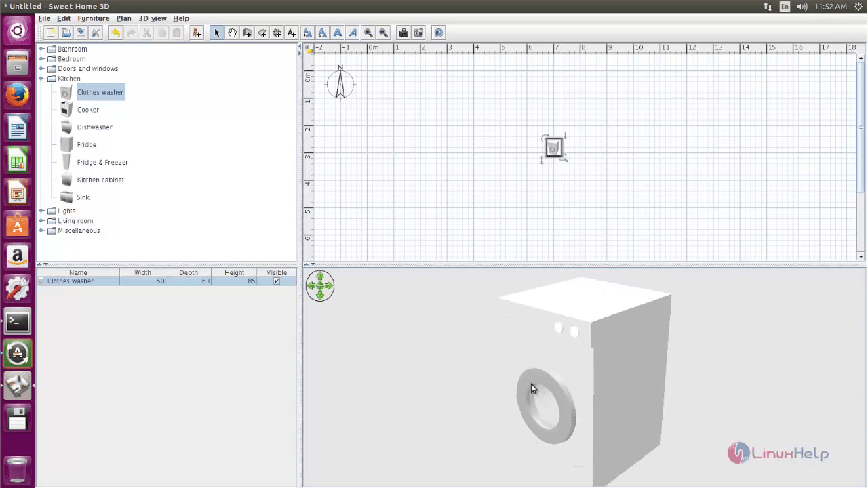Open the Edit menu
This screenshot has height=488, width=868.
tap(64, 18)
